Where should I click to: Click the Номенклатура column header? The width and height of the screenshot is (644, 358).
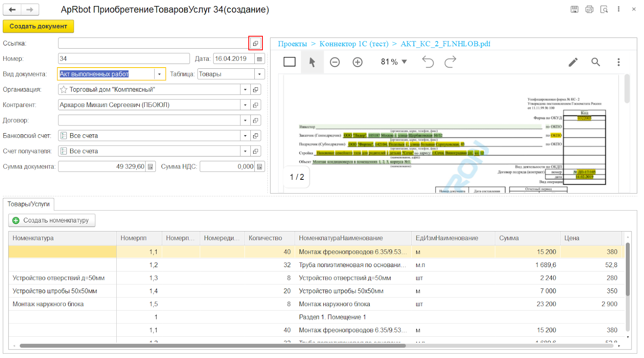[62, 238]
